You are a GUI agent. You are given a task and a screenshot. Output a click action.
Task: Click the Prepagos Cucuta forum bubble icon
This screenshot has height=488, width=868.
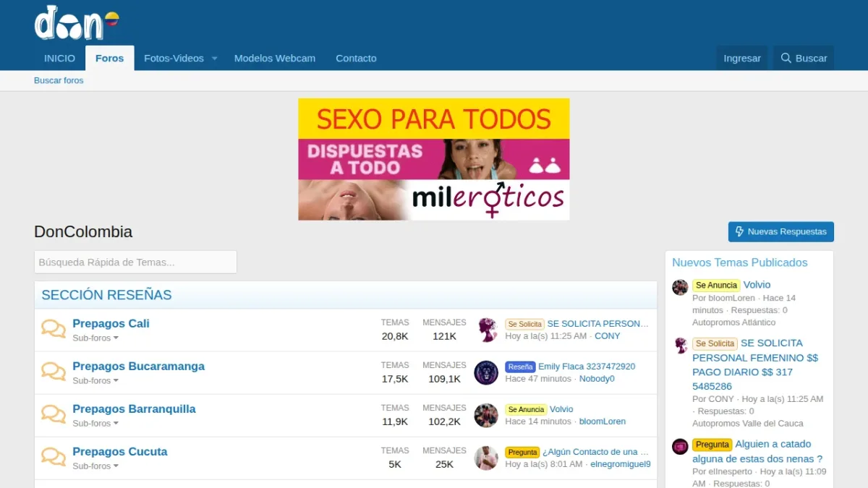point(54,457)
